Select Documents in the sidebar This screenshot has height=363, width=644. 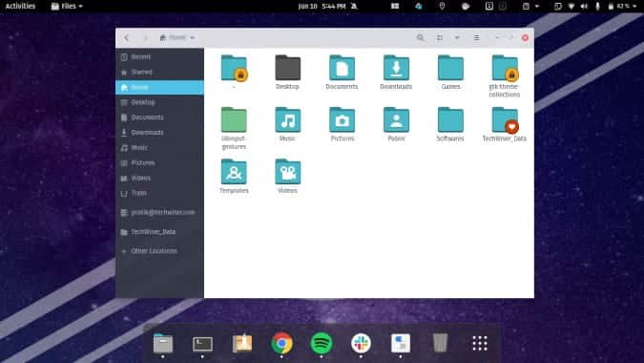coord(159,117)
